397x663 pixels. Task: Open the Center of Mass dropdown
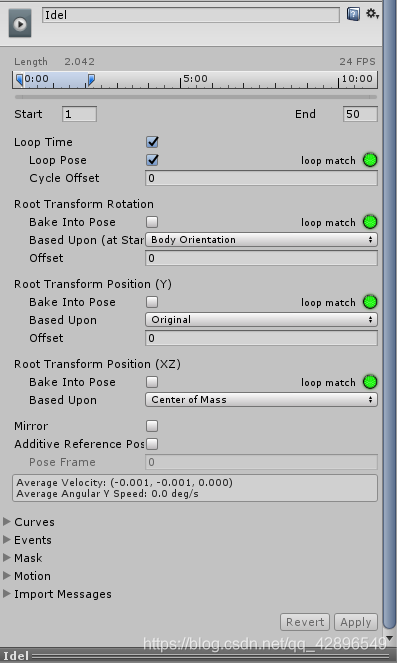pos(261,400)
